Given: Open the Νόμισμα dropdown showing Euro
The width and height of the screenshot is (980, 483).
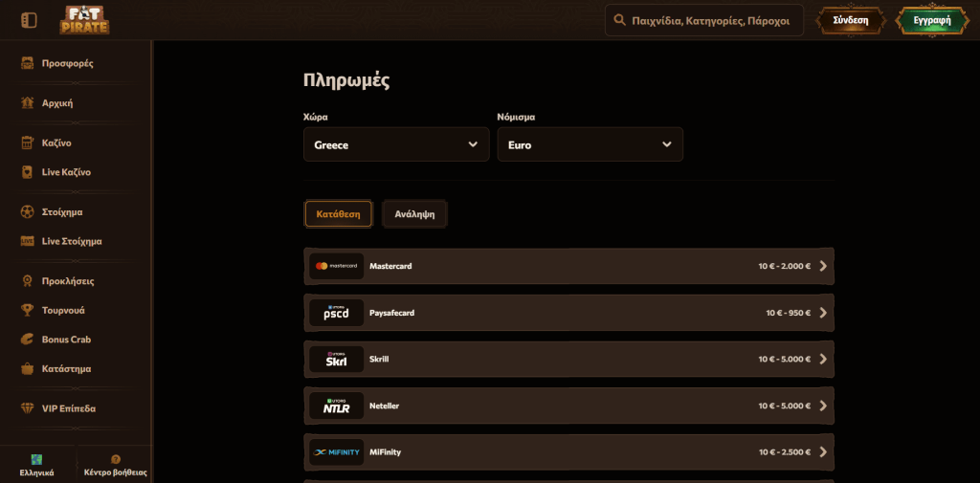Looking at the screenshot, I should (590, 144).
